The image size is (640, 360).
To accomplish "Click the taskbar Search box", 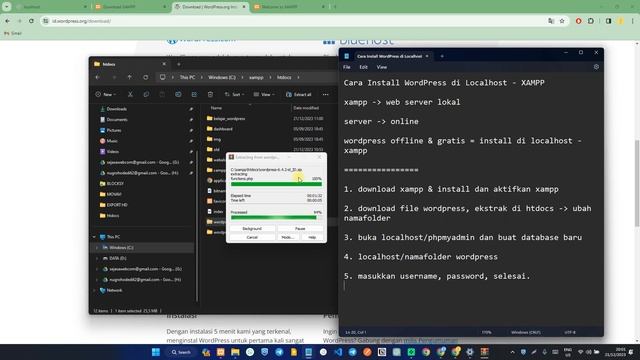I will point(181,352).
